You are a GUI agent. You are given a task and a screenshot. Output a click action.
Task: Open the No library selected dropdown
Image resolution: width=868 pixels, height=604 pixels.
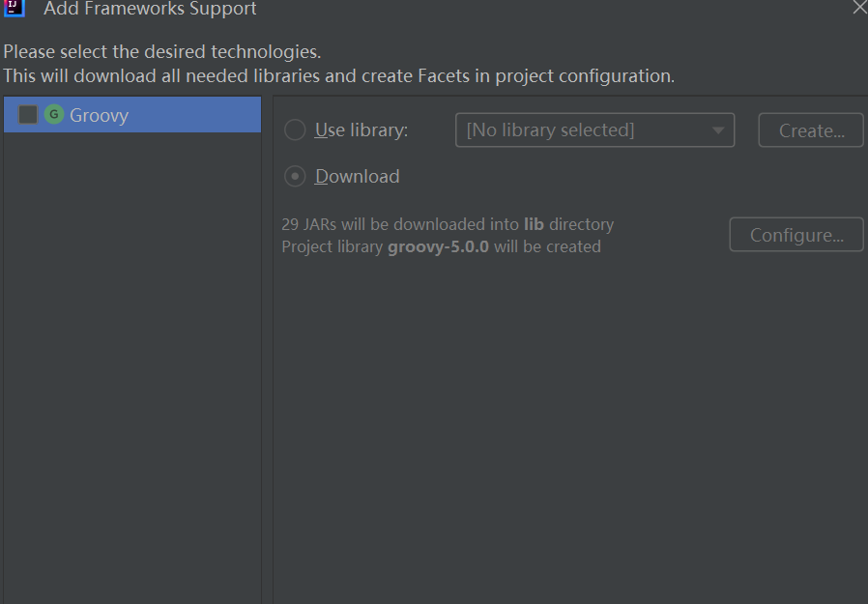pos(594,130)
